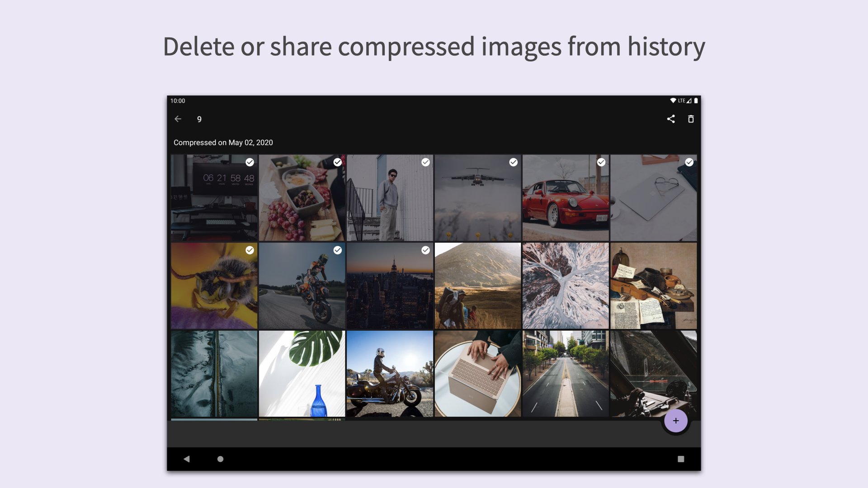Tap the selection count showing 9
This screenshot has height=488, width=868.
point(199,119)
